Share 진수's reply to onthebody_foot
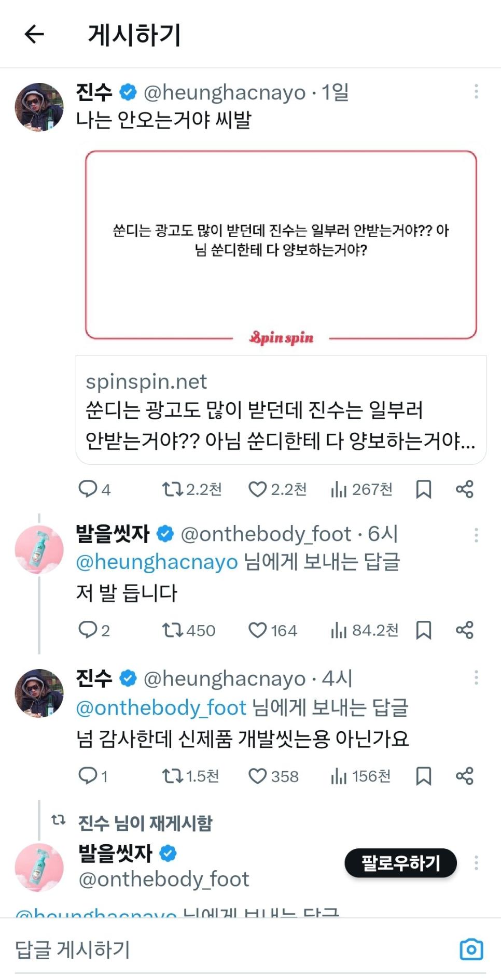This screenshot has width=501, height=980. click(x=464, y=776)
